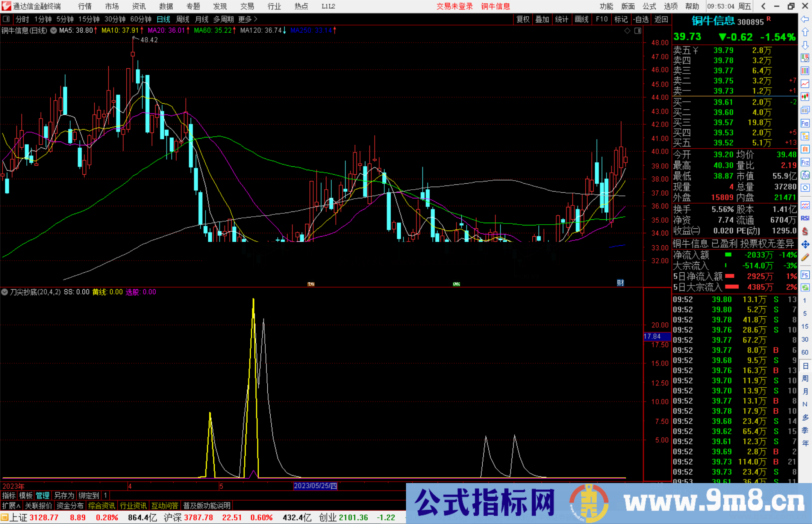Select the K-line candlestick chart icon
Viewport: 812px width, 524px height.
(x=805, y=95)
